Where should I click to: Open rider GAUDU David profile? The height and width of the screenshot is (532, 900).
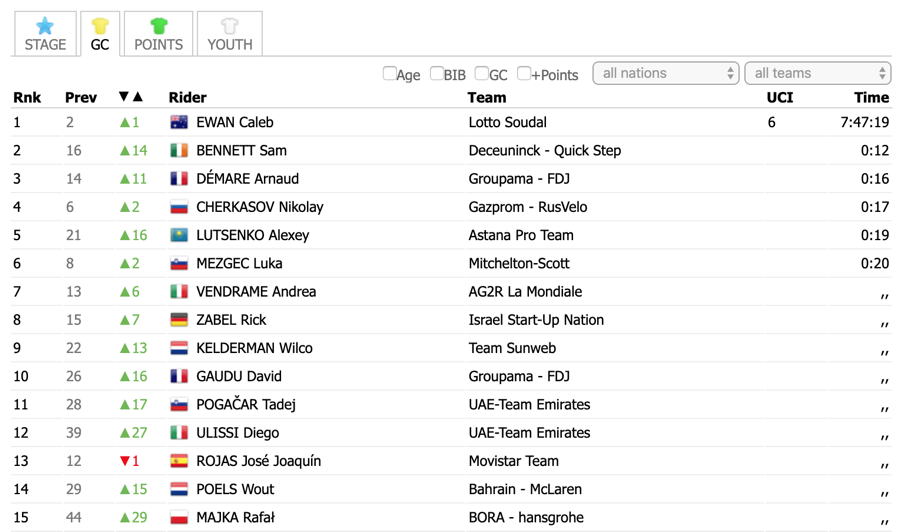(239, 376)
